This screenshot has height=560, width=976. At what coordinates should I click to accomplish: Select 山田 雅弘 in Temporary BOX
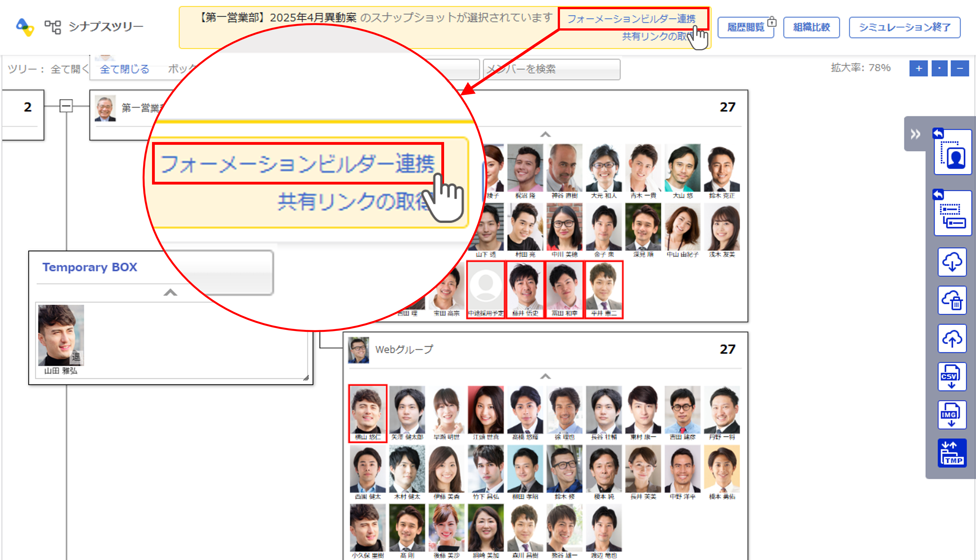pos(61,339)
